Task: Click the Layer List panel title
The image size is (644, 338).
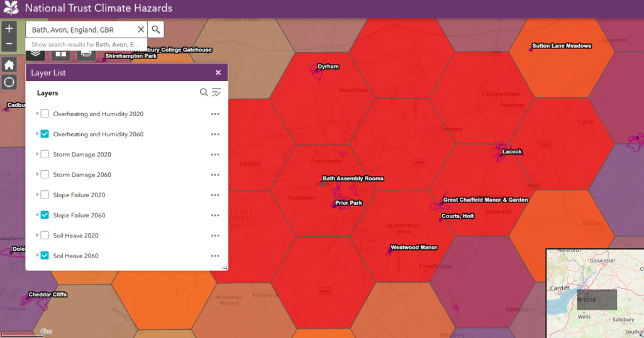Action: [x=48, y=73]
